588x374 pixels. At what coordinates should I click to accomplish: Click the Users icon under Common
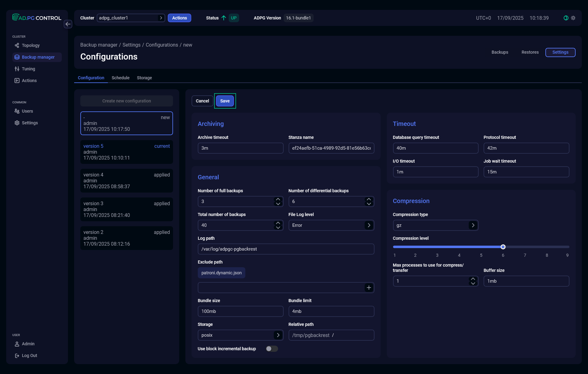coord(17,111)
